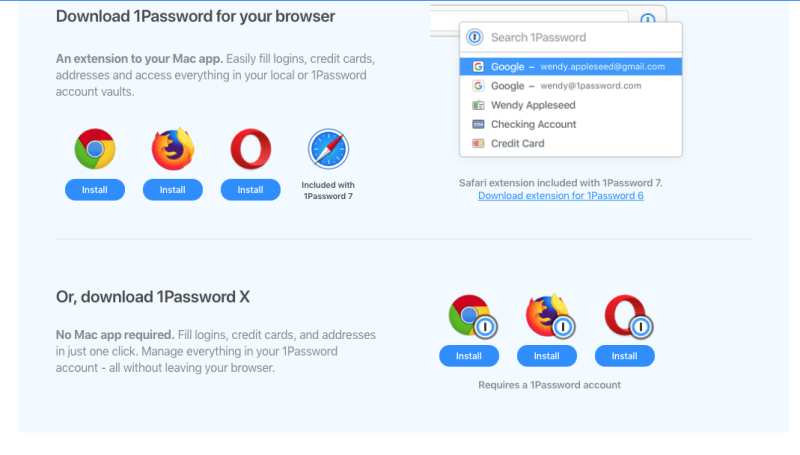Screen dimensions: 800x455
Task: Install the Firefox extension for the Mac app
Action: (x=173, y=190)
